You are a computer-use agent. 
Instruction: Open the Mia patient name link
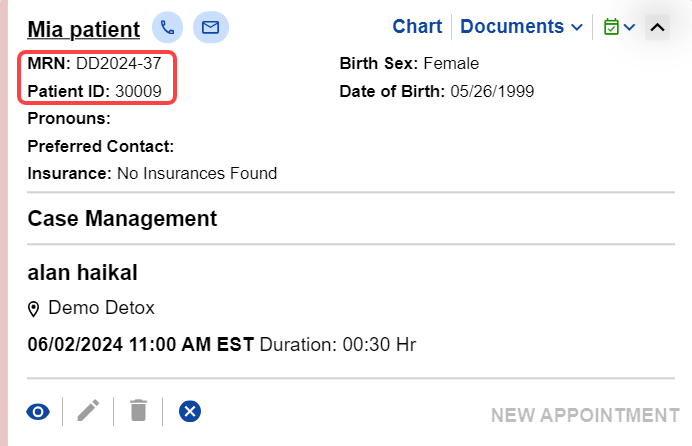click(83, 29)
